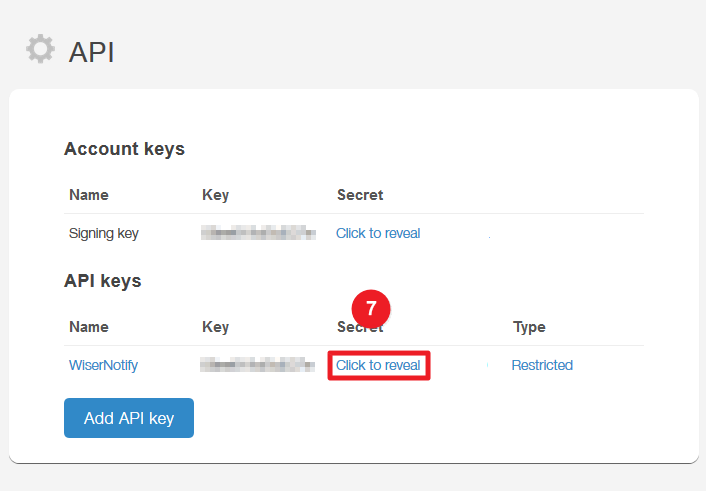Click the blurred Signing key value
This screenshot has height=491, width=706.
pyautogui.click(x=258, y=233)
